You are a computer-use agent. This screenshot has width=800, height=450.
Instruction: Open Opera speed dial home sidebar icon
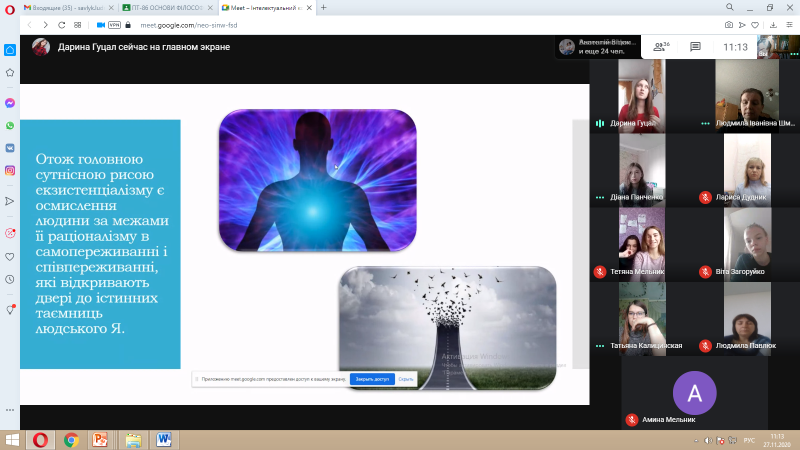[10, 50]
